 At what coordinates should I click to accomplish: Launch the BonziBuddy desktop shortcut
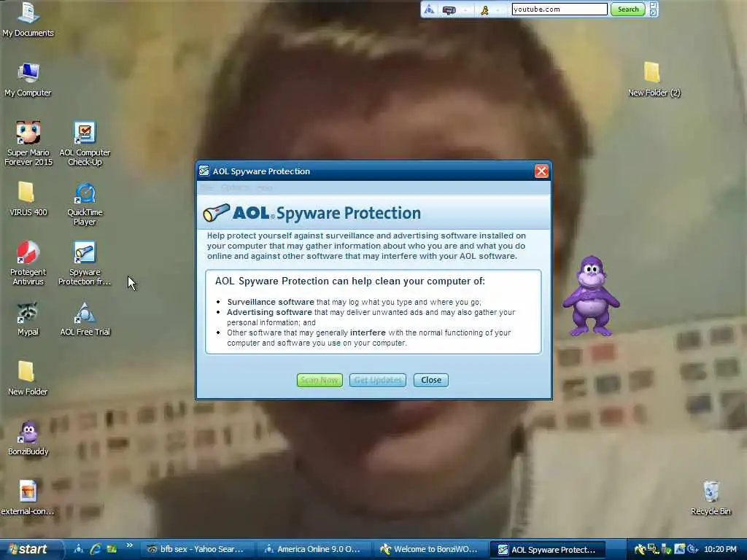28,438
